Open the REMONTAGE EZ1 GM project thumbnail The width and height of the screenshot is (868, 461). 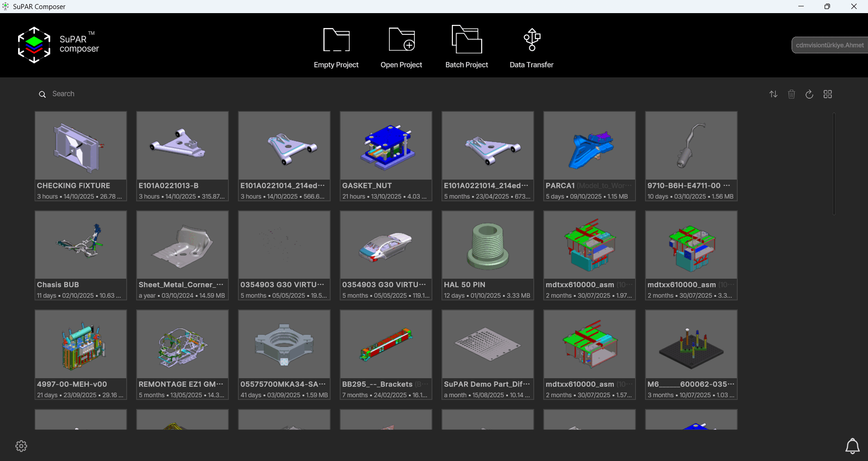182,344
